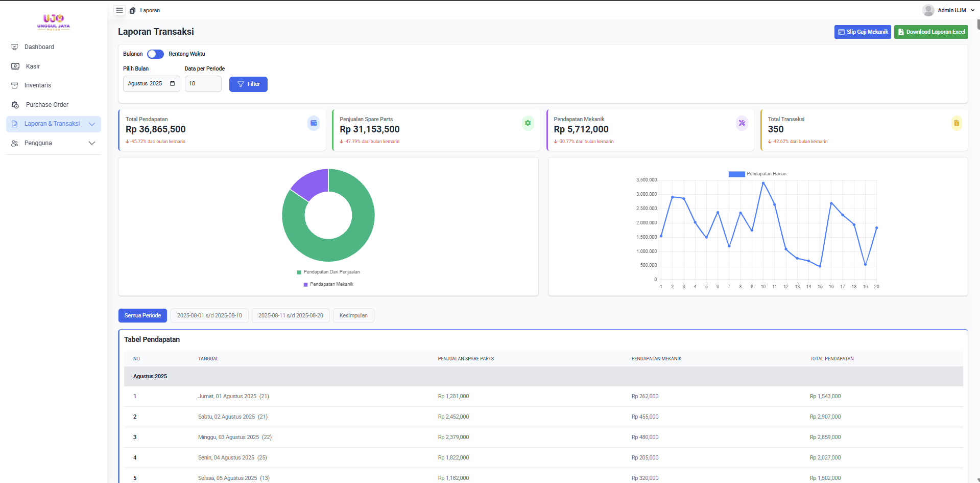Click the Slip Gaji Mekanik button
This screenshot has height=483, width=980.
coord(863,32)
